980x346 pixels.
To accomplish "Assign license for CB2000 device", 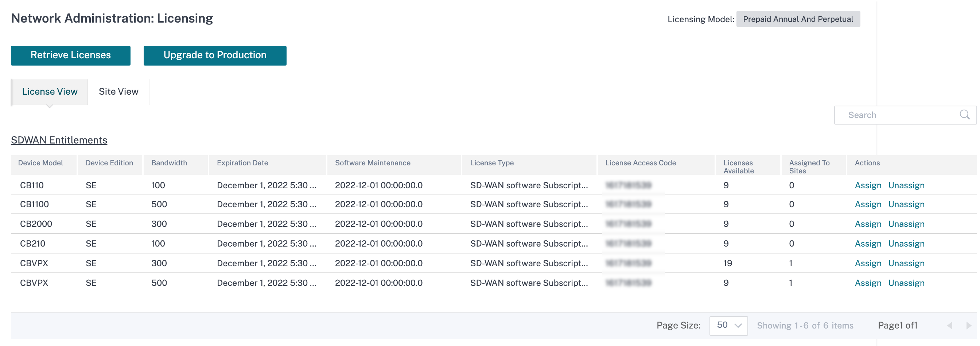I will [868, 224].
